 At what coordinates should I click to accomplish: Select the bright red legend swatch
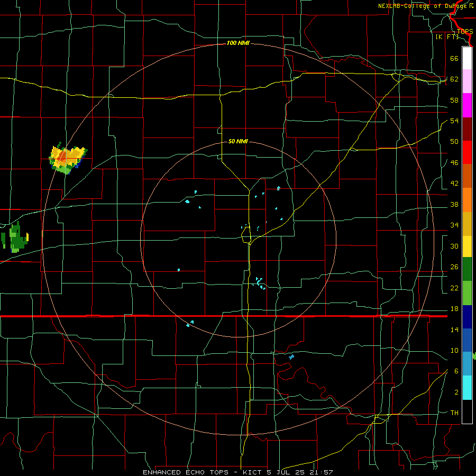(467, 152)
